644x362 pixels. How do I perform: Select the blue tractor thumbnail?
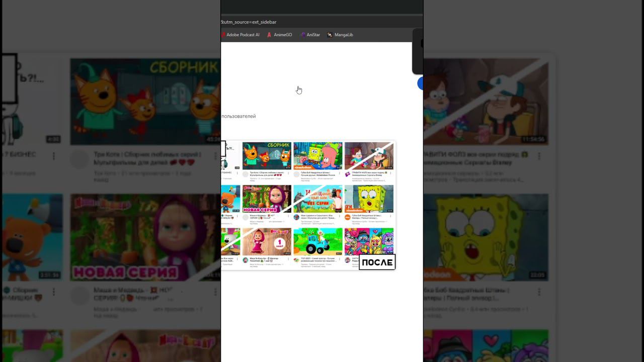[317, 242]
